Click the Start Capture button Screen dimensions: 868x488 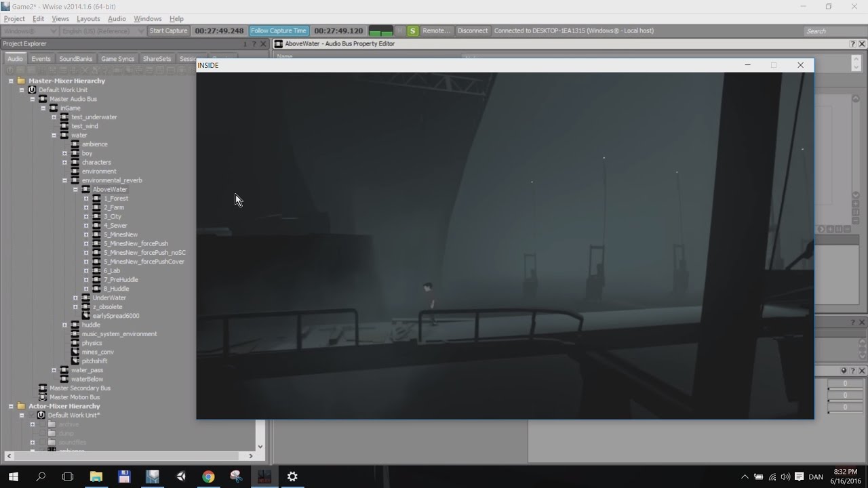click(x=168, y=31)
